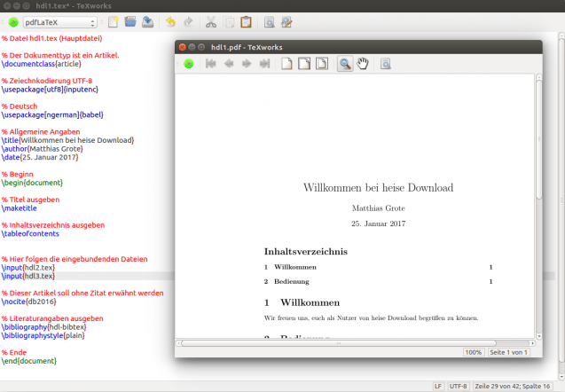Click the 100% zoom indicator in PDF status bar
Screen dimensions: 565x392
tap(474, 352)
